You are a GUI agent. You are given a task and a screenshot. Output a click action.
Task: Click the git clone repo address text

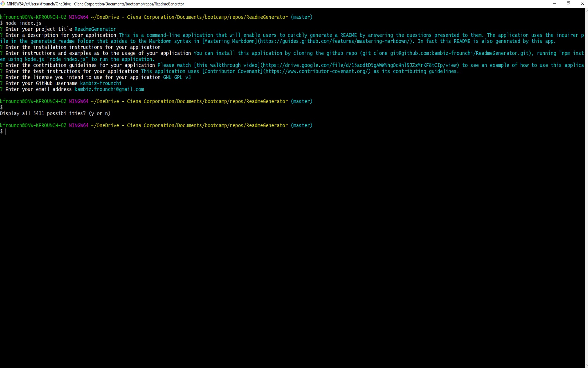point(460,53)
